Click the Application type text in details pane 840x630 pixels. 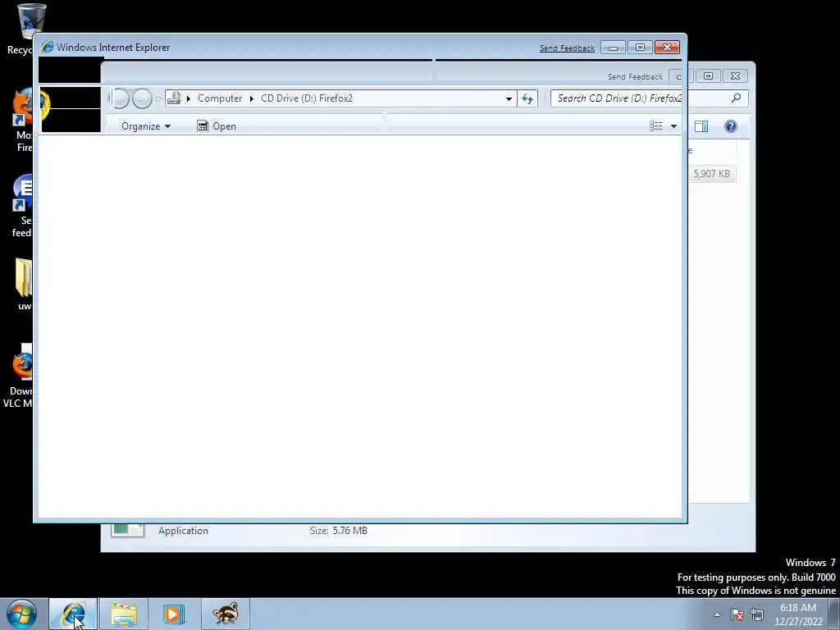(x=183, y=531)
